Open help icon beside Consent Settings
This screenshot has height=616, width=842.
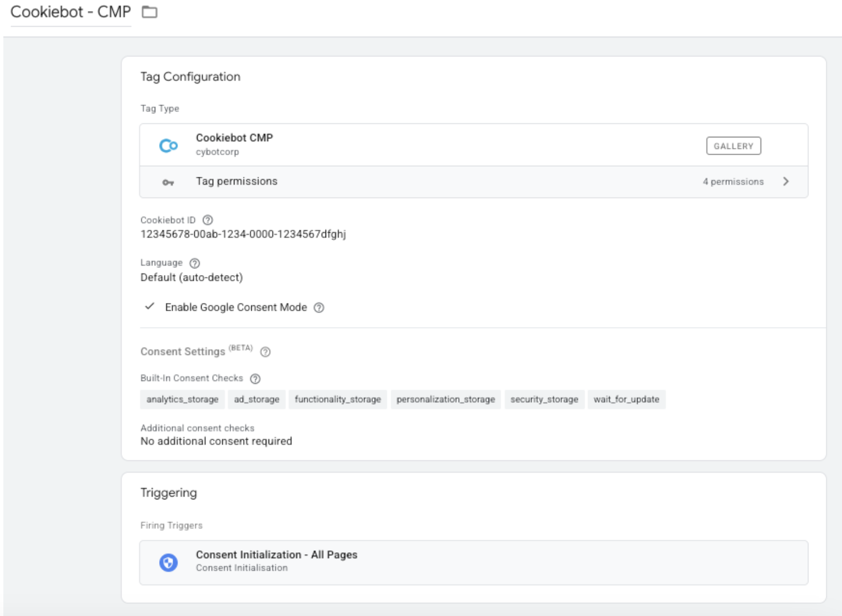(x=266, y=352)
